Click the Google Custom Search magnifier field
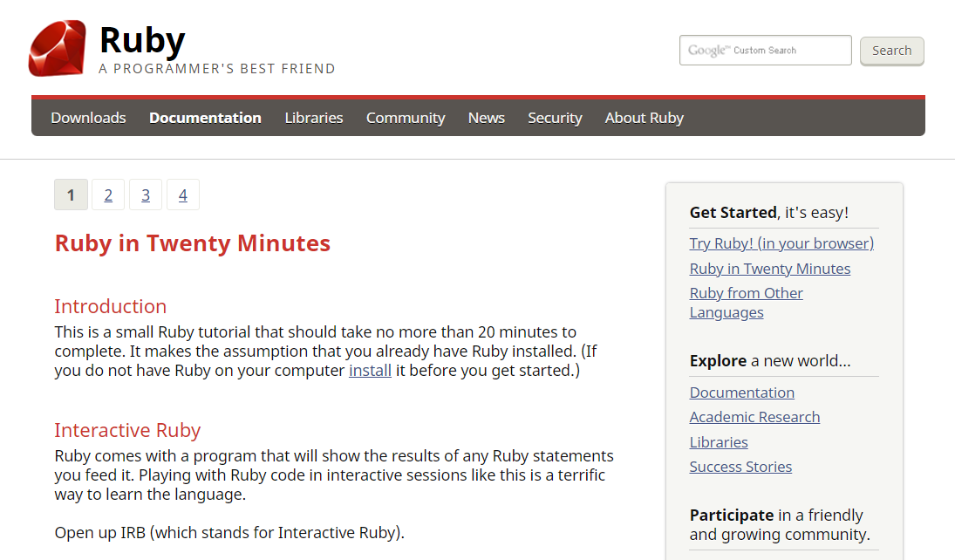 point(765,50)
